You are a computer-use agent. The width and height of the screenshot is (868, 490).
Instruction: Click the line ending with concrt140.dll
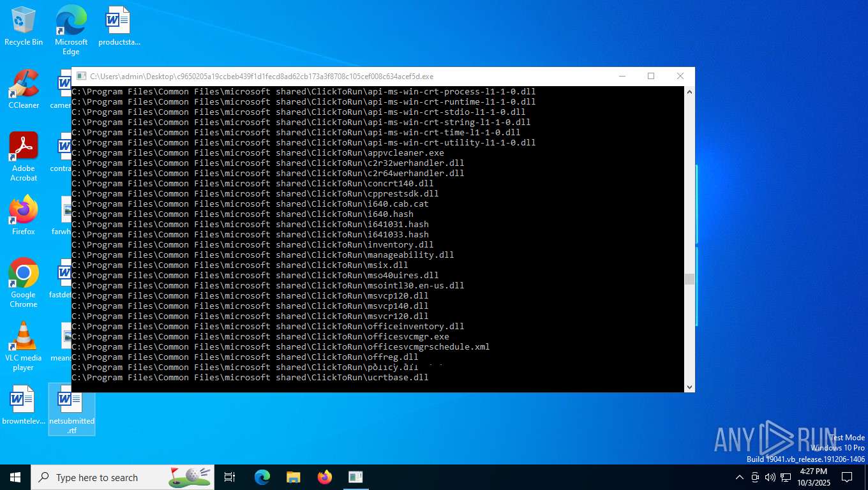click(x=253, y=184)
